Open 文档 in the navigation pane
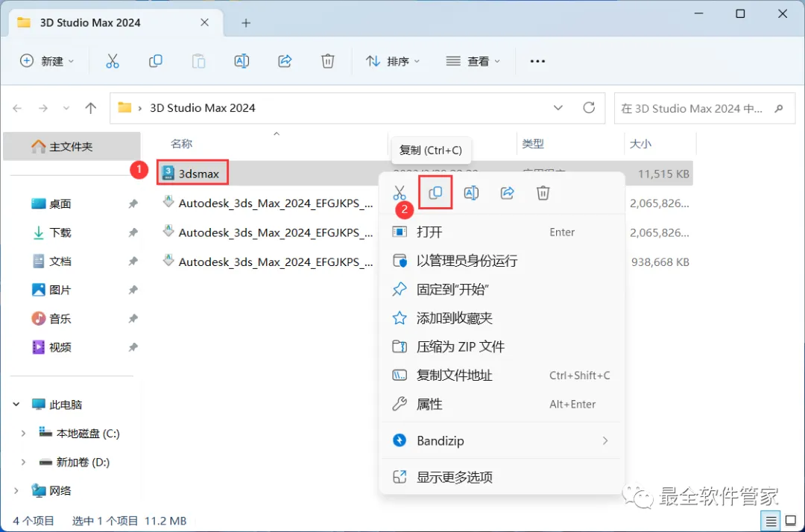This screenshot has height=532, width=805. point(60,261)
